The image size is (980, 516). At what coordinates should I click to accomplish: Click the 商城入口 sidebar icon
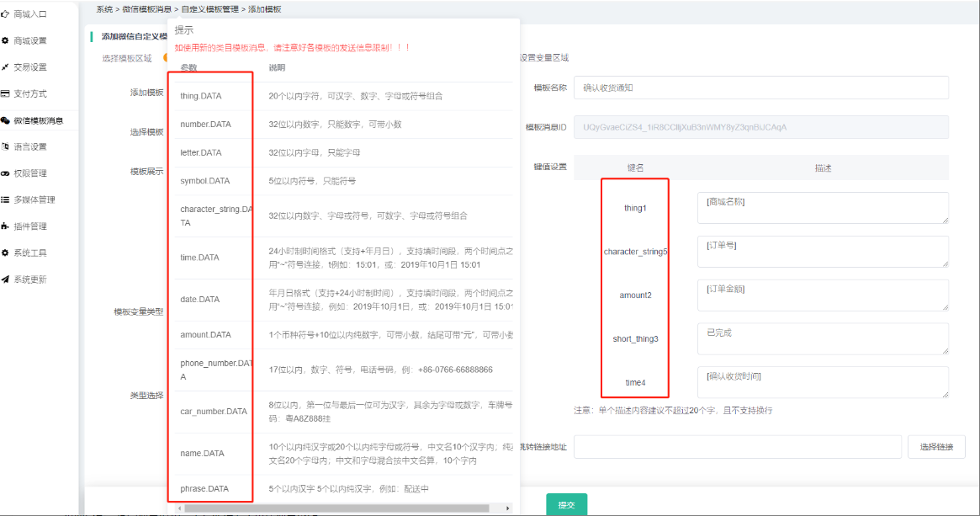click(5, 14)
